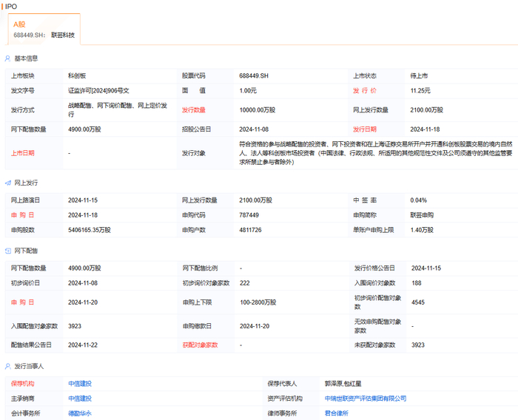Click the 188 shortlisted inquiry count

click(417, 283)
